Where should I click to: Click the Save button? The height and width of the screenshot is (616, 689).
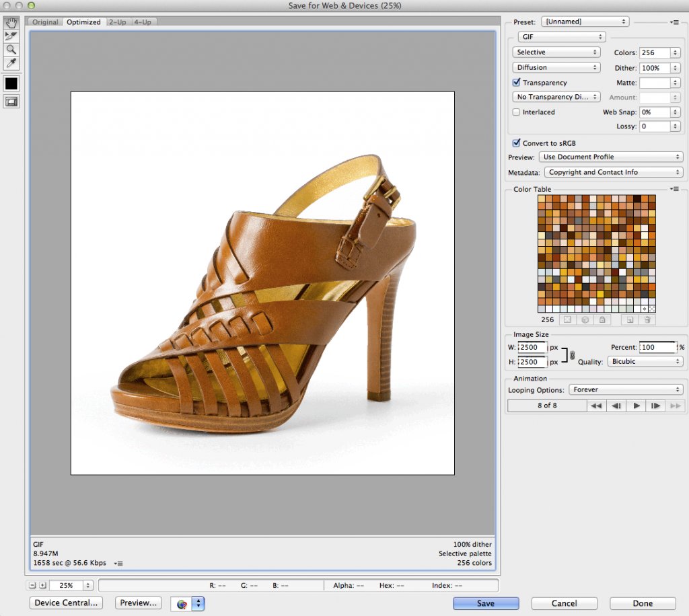tap(486, 603)
